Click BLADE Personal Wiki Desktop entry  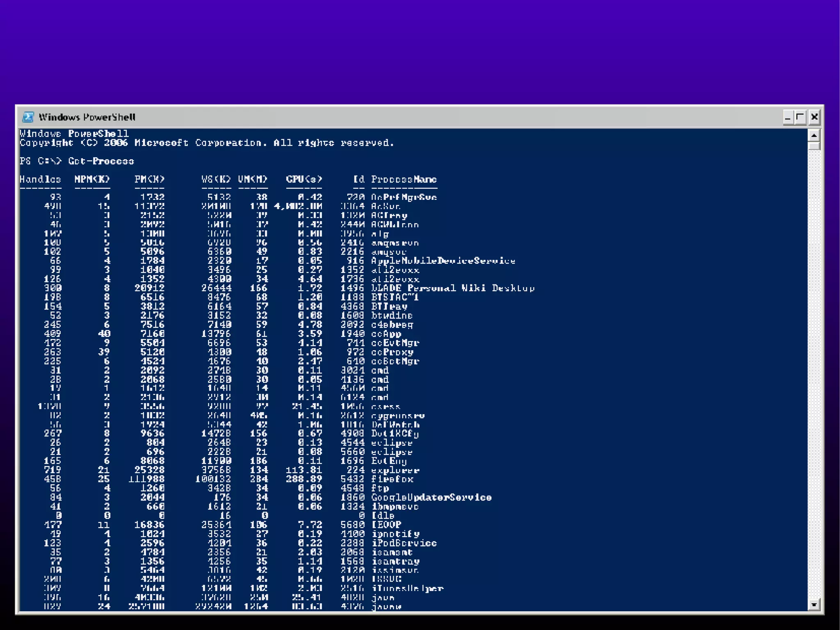[x=452, y=288]
